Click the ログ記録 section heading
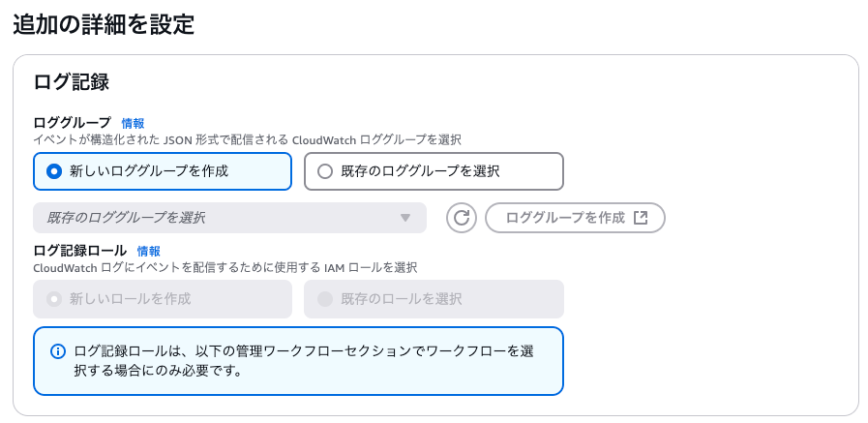Image resolution: width=868 pixels, height=423 pixels. coord(72,82)
